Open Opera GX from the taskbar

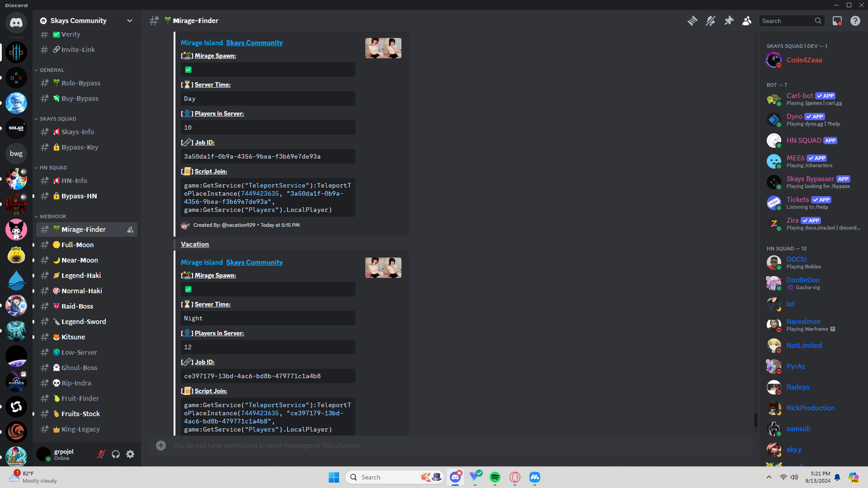coord(515,477)
